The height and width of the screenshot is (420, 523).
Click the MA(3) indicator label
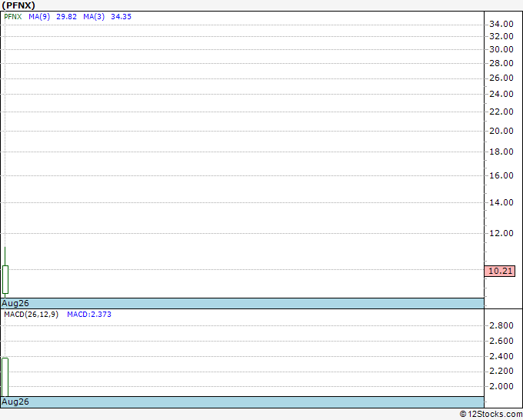[94, 17]
